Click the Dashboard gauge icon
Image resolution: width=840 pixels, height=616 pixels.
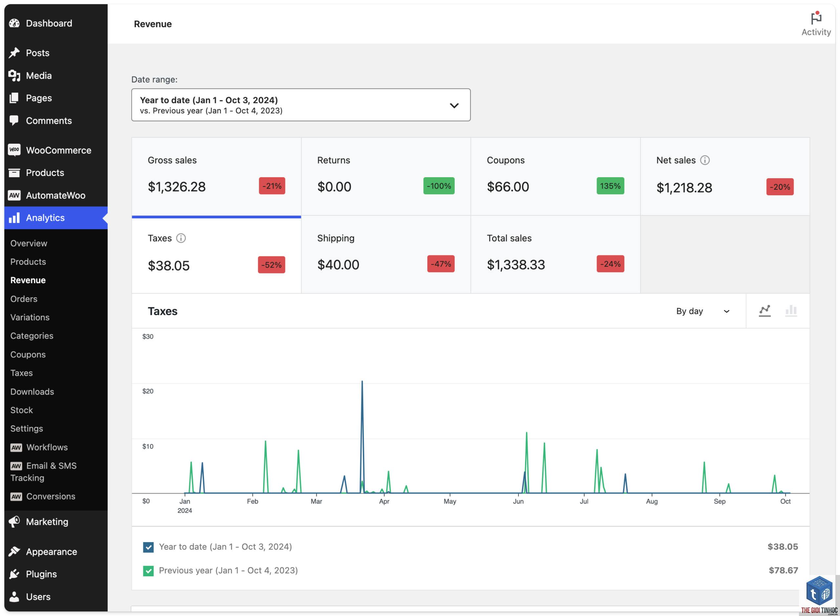click(x=14, y=23)
